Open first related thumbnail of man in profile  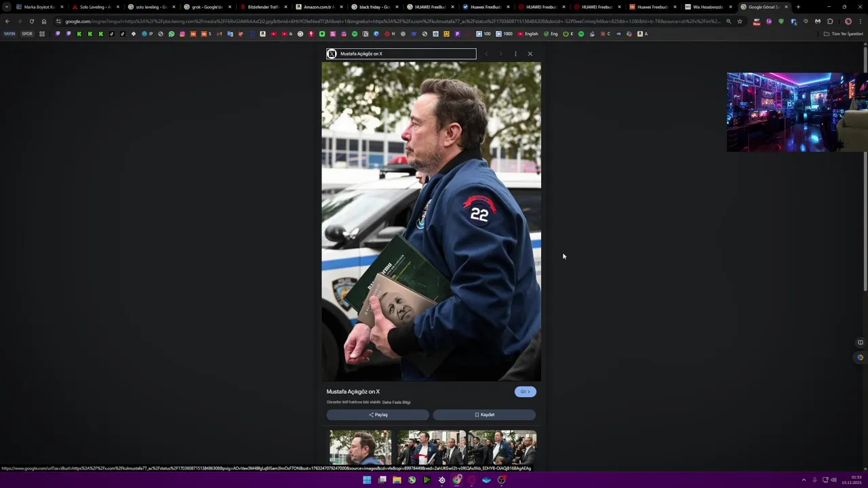tap(360, 448)
